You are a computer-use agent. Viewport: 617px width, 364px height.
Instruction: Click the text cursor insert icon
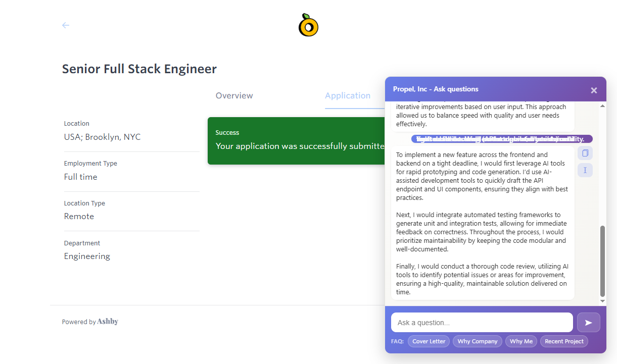point(585,170)
